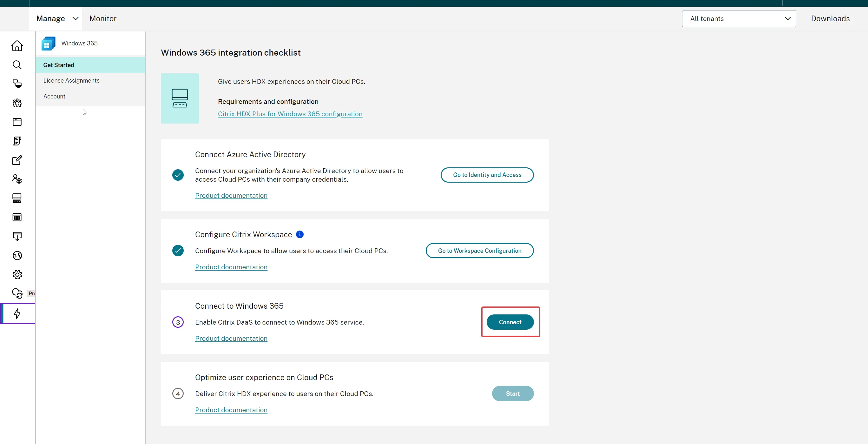Open the All tenants dropdown

tap(739, 18)
